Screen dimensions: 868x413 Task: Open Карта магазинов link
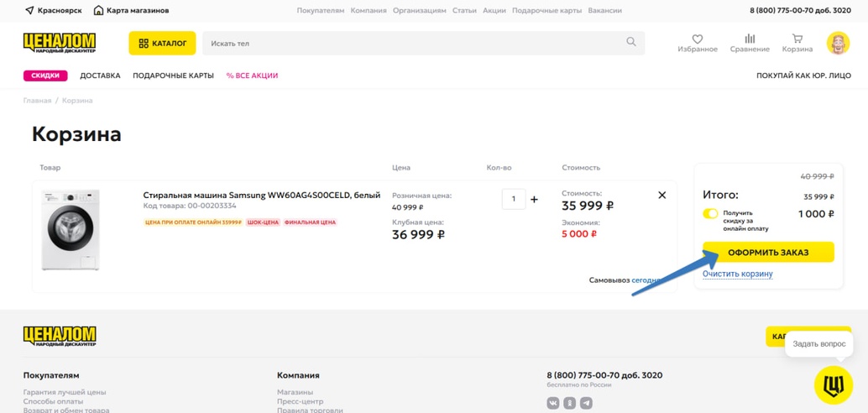132,11
